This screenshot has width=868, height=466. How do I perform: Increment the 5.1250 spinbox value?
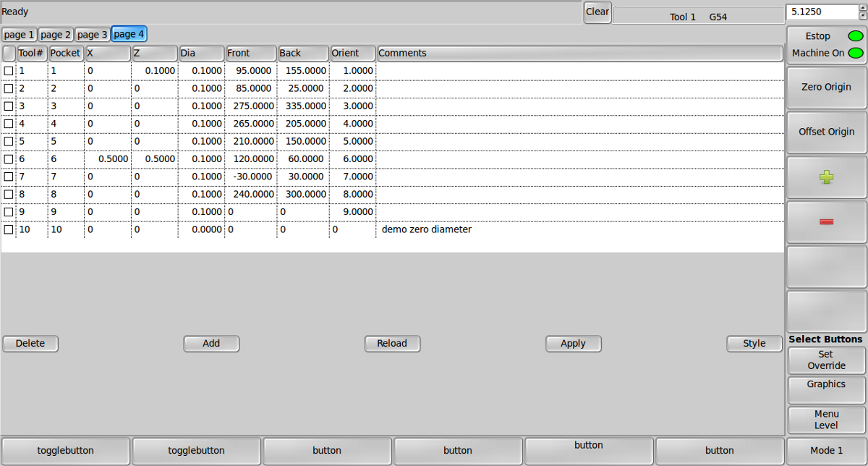tap(862, 8)
